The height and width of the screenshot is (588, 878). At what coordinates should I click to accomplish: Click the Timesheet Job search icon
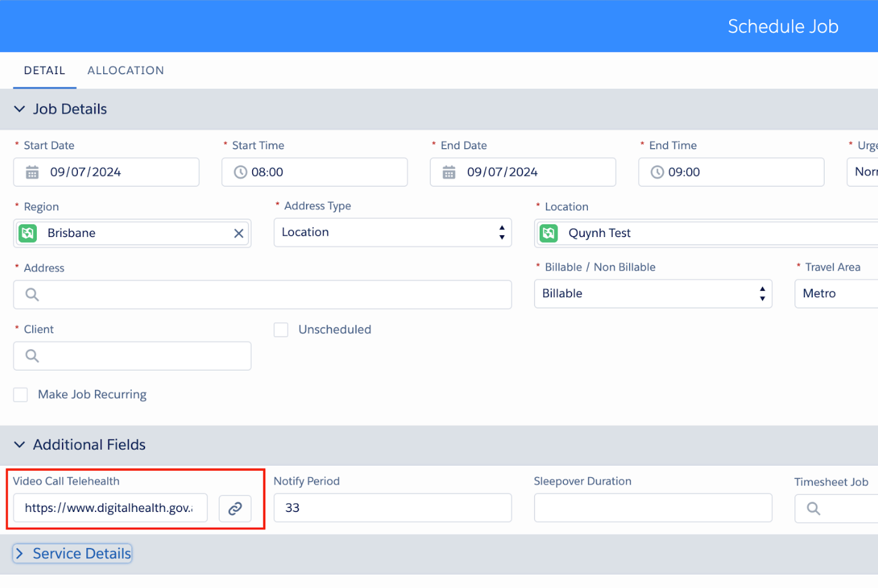(813, 508)
